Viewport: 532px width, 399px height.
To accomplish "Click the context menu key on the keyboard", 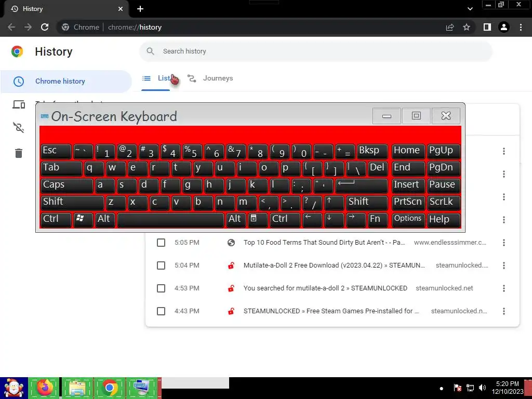I will (258, 220).
